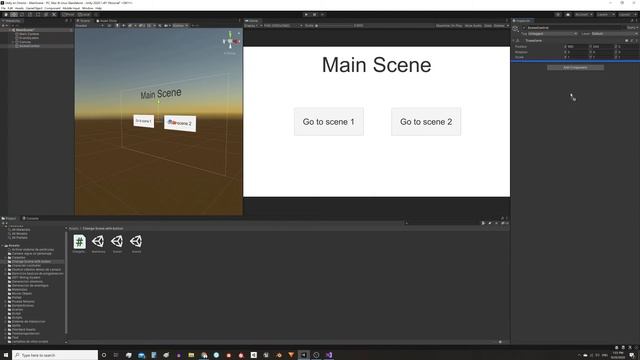Select the Scene1 scene asset
Image resolution: width=640 pixels, height=360 pixels.
click(x=117, y=244)
